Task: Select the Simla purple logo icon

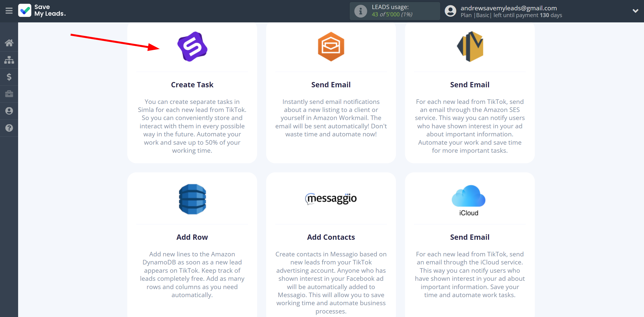Action: (192, 47)
